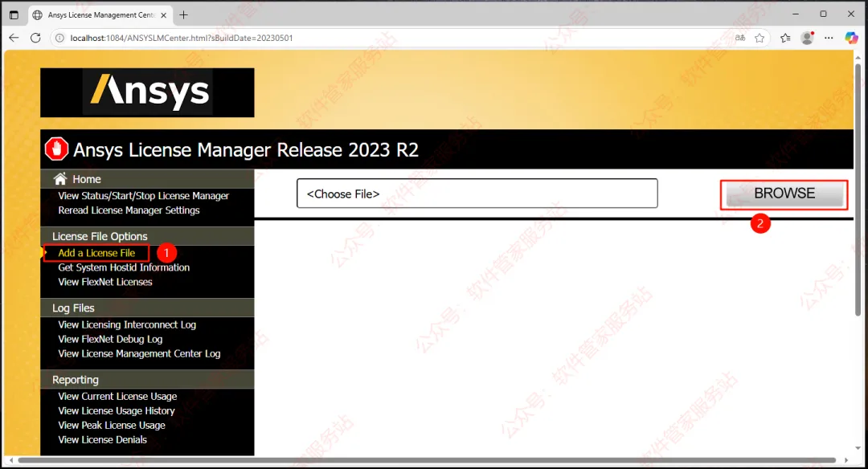Click the scroll down arrow
The image size is (868, 469).
point(858,448)
